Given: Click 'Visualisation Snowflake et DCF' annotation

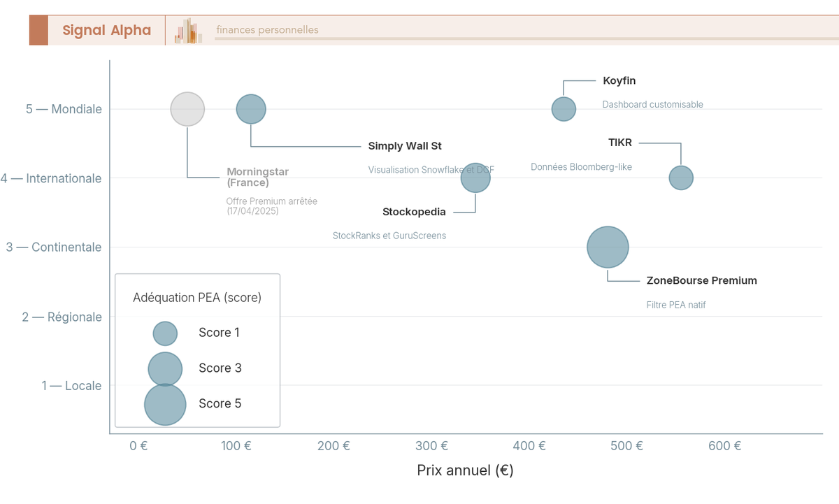Looking at the screenshot, I should (x=431, y=170).
